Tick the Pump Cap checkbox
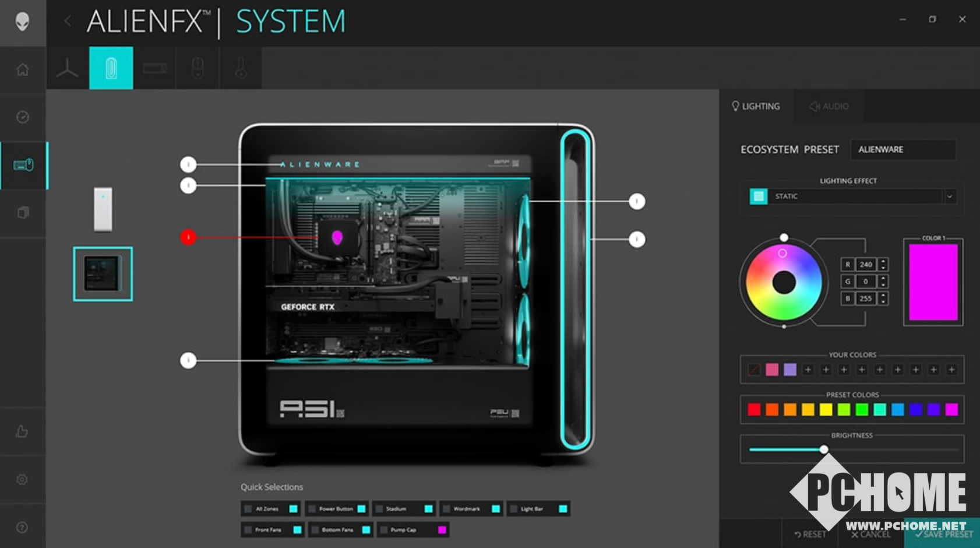The image size is (980, 548). [384, 530]
